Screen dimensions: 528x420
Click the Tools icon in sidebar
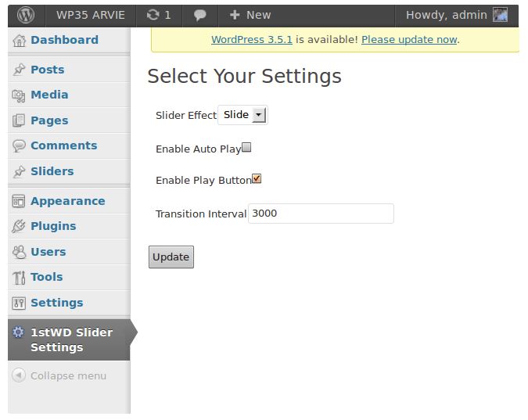(x=19, y=278)
